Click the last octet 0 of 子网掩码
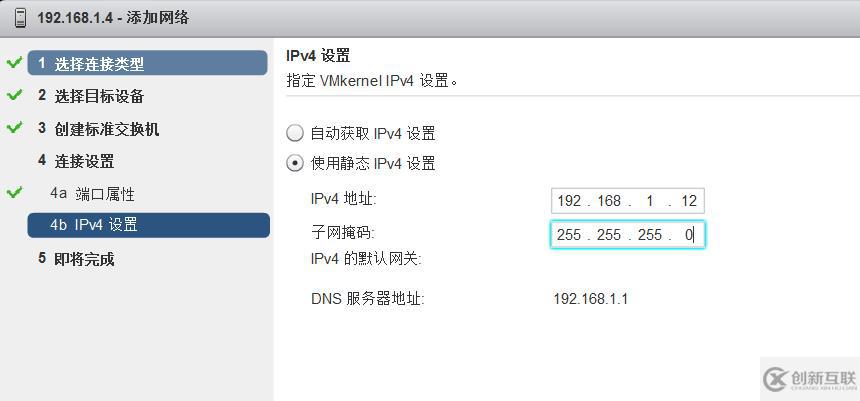860x401 pixels. tap(688, 235)
